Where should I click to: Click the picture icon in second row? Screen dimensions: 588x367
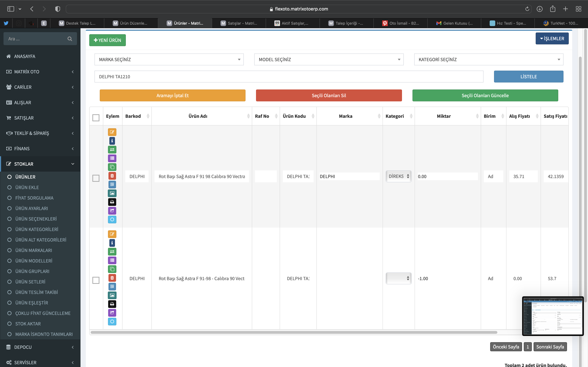point(112,295)
